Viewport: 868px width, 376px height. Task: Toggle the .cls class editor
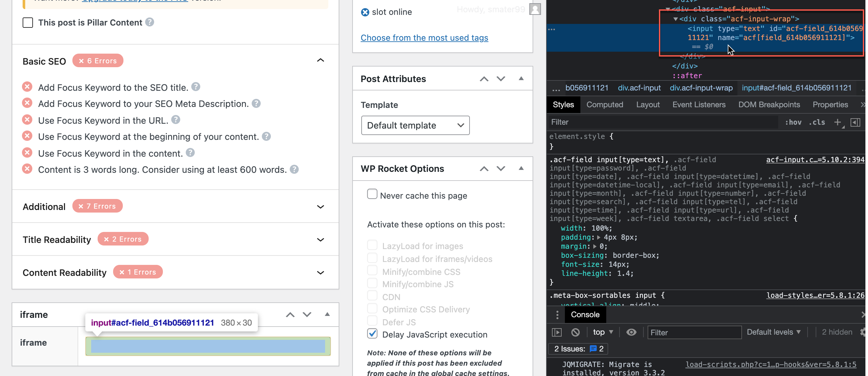tap(817, 122)
